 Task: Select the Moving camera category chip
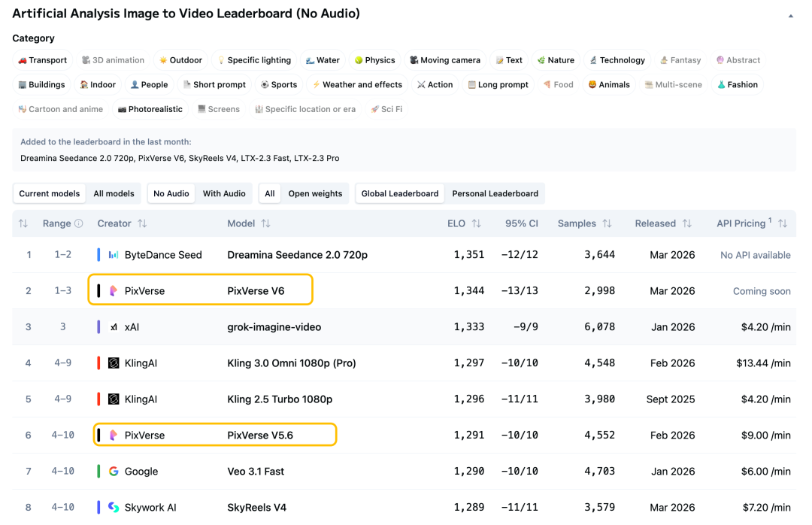tap(444, 60)
